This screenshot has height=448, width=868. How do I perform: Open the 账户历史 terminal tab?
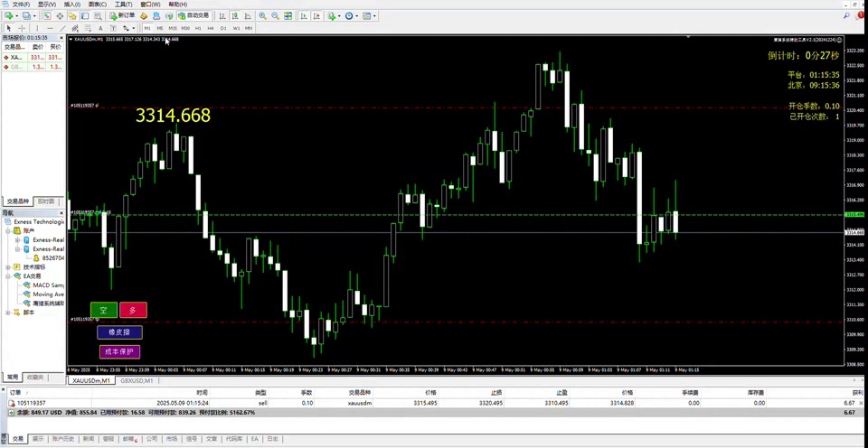point(62,439)
